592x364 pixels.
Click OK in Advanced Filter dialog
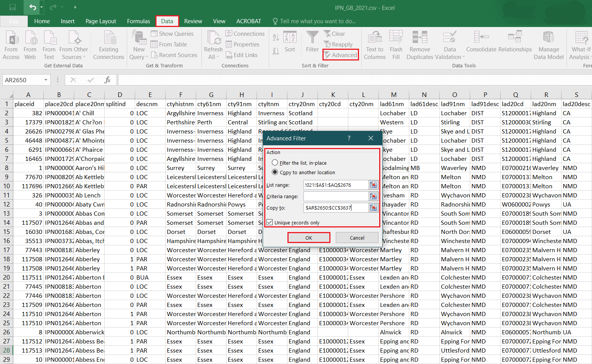point(309,238)
